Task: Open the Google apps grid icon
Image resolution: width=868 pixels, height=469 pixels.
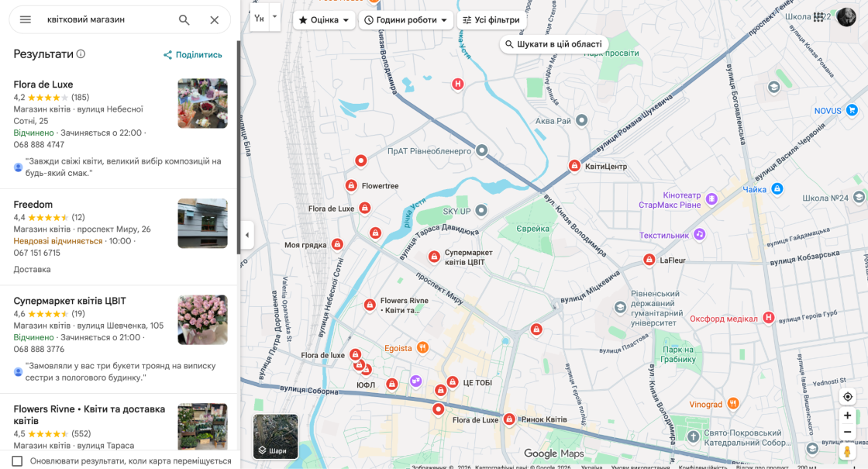Action: point(818,17)
